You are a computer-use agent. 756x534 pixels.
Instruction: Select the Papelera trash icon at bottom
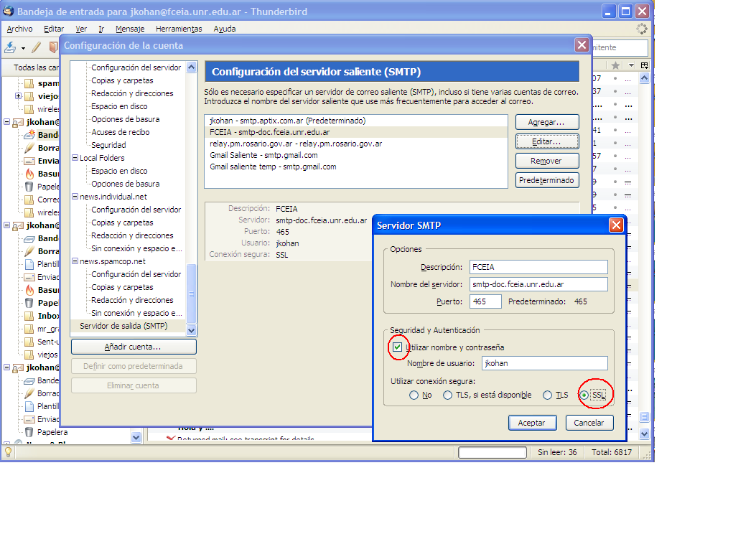(x=29, y=432)
